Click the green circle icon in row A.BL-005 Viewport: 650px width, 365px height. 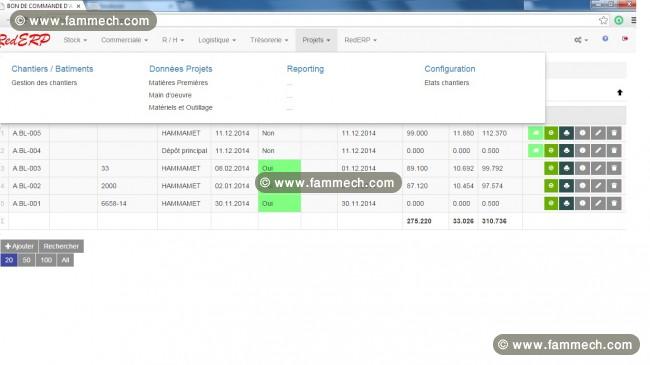tap(551, 133)
